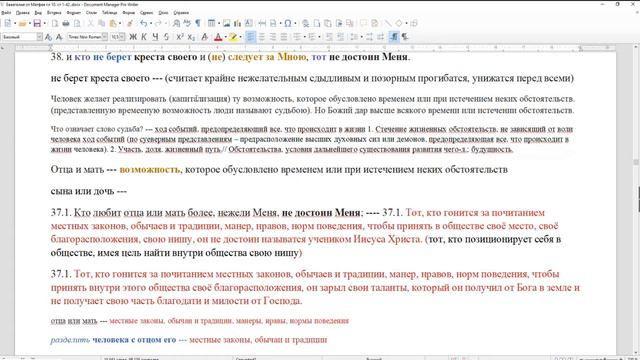Insert a chart icon
The width and height of the screenshot is (640, 360).
point(238,23)
